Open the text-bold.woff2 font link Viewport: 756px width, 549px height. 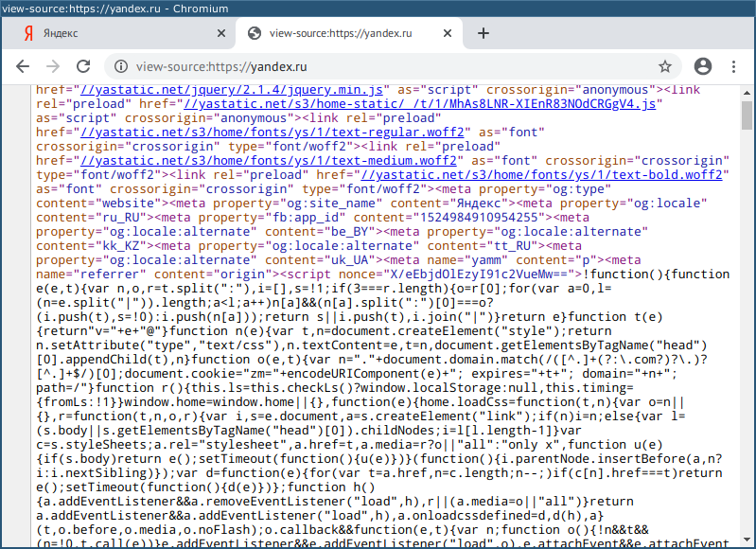pos(541,174)
